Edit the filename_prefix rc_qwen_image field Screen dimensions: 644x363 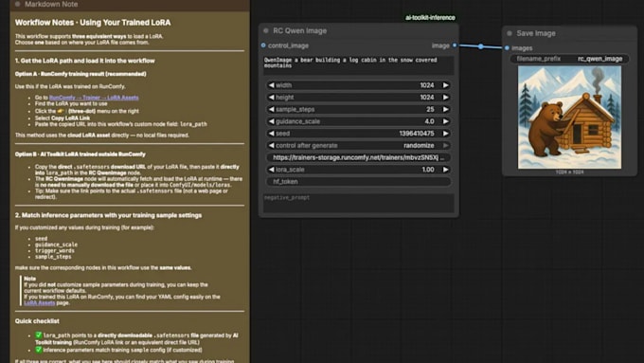pyautogui.click(x=569, y=59)
